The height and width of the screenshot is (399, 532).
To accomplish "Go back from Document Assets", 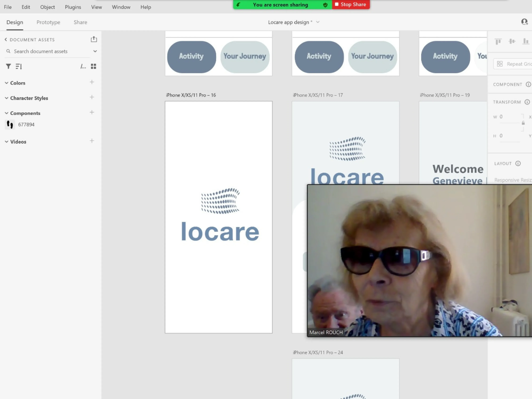I will 6,40.
